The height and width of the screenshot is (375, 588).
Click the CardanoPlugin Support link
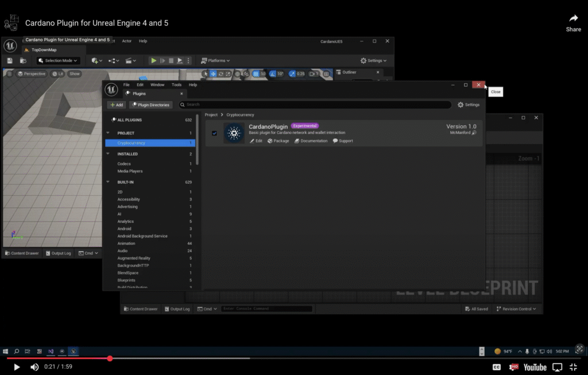pyautogui.click(x=343, y=141)
